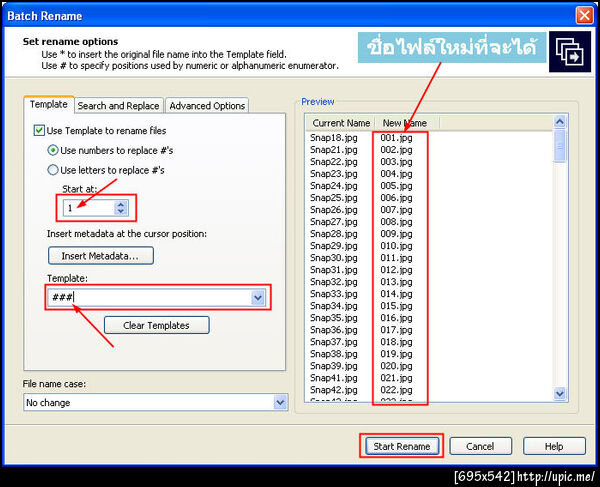Image resolution: width=600 pixels, height=487 pixels.
Task: Select Snap34.jpg in the preview list
Action: [334, 306]
